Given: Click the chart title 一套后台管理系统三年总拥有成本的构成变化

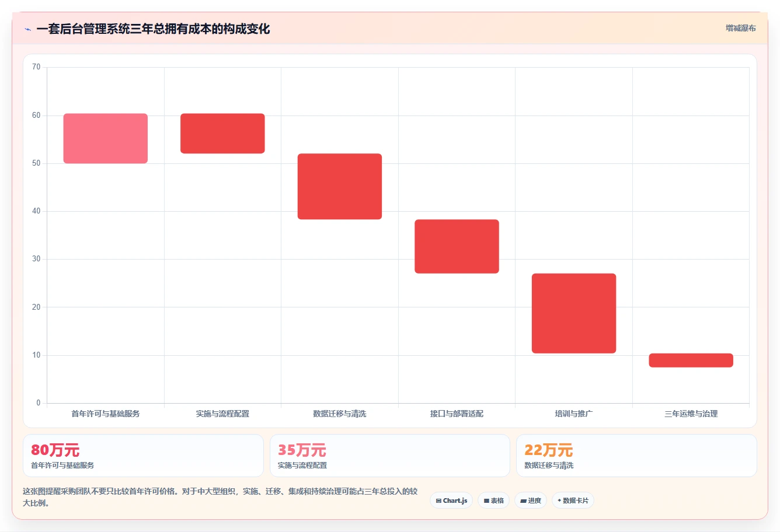Looking at the screenshot, I should click(153, 29).
